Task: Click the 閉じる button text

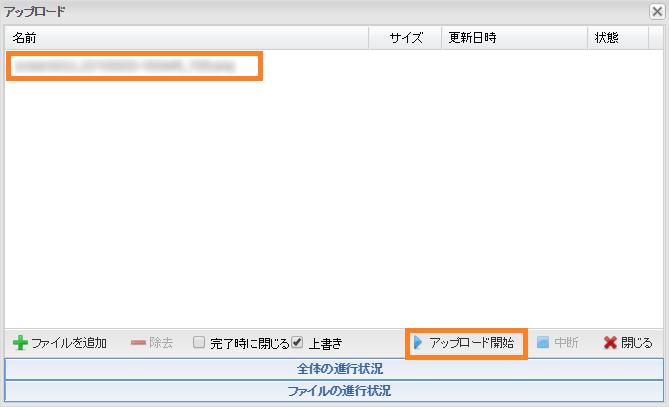Action: [x=637, y=343]
